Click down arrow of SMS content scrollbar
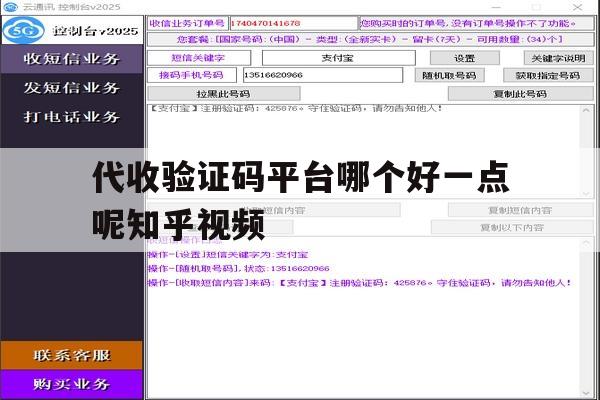600x400 pixels. (586, 194)
